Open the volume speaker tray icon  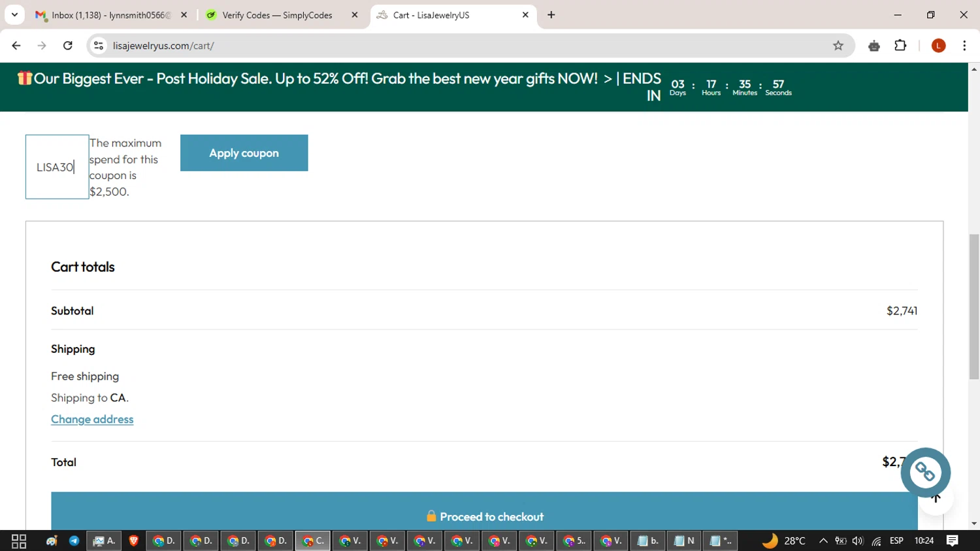[x=858, y=541]
